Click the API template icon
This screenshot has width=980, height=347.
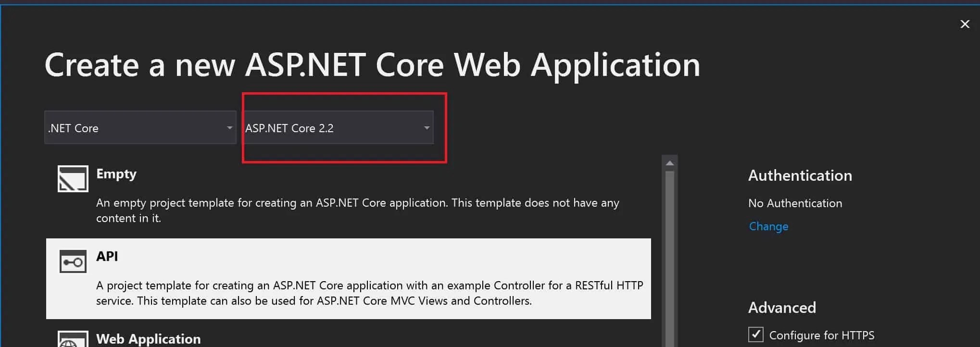73,261
